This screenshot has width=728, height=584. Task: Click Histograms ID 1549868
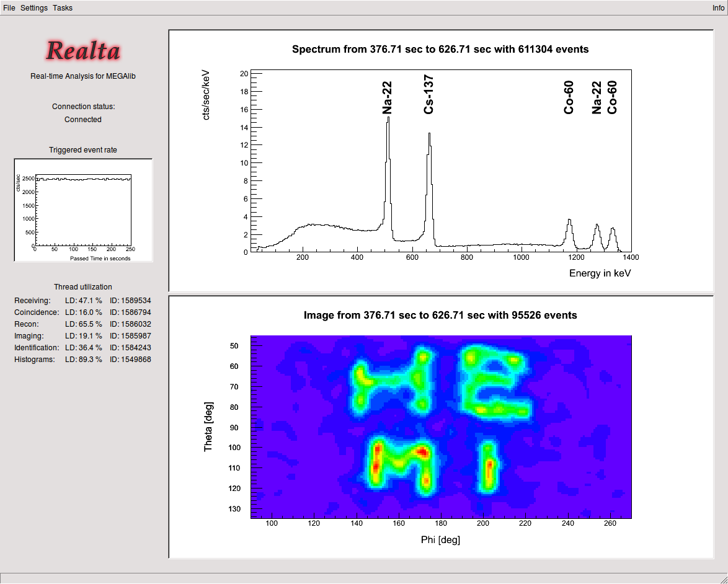(x=130, y=360)
